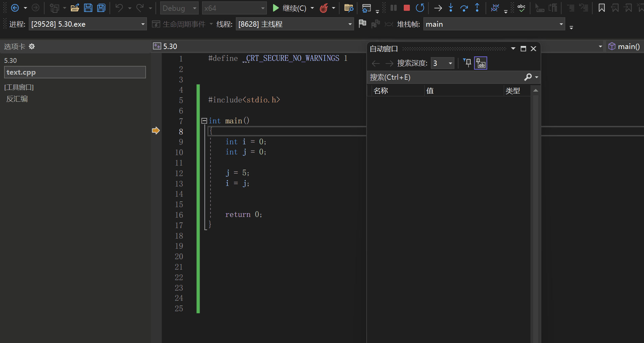Open file with the folder icon
The height and width of the screenshot is (343, 644).
tap(75, 8)
